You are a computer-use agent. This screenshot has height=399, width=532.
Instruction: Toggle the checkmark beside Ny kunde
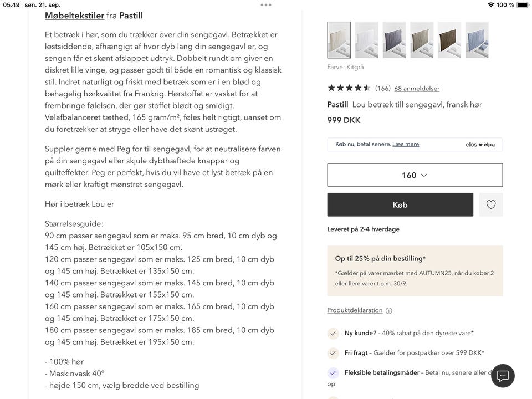(333, 334)
